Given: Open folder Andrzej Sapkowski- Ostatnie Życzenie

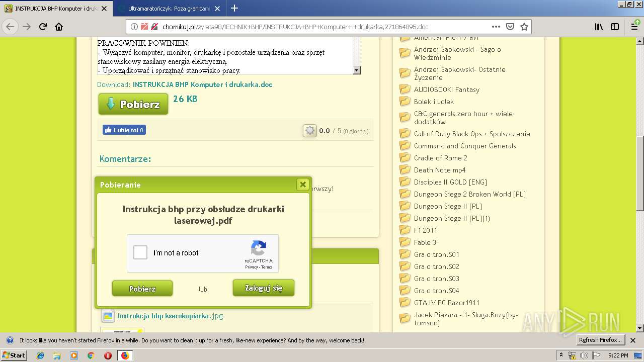Looking at the screenshot, I should click(459, 73).
